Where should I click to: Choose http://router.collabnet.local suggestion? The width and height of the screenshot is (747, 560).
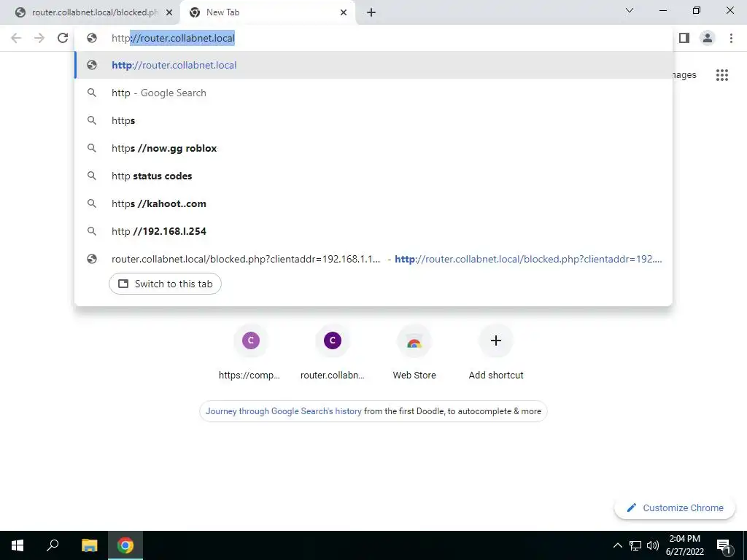click(373, 65)
